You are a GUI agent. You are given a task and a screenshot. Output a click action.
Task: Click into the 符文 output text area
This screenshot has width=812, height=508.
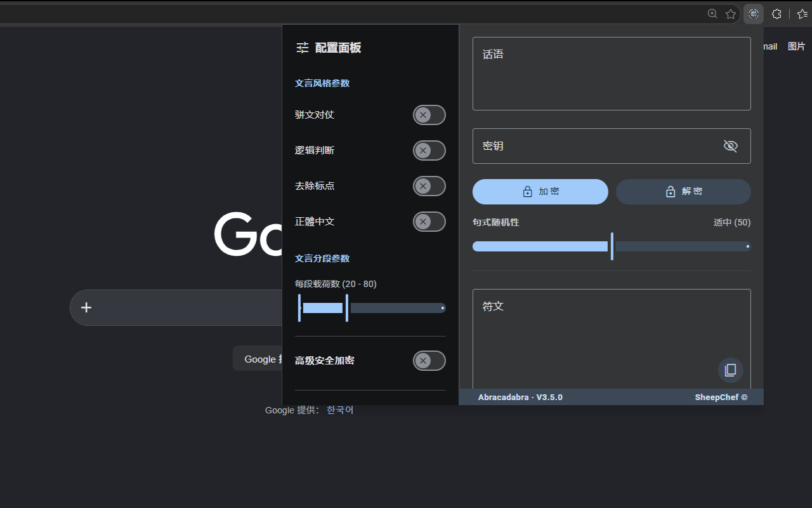pyautogui.click(x=612, y=340)
